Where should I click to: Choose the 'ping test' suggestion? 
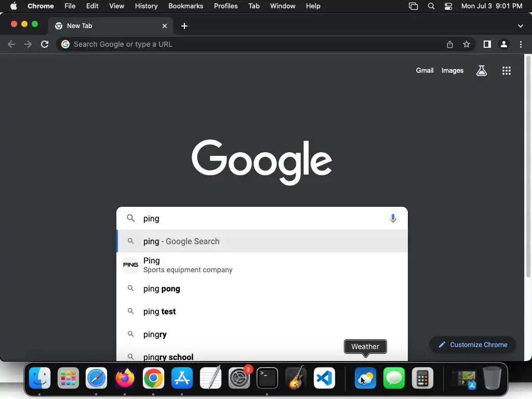pyautogui.click(x=262, y=312)
